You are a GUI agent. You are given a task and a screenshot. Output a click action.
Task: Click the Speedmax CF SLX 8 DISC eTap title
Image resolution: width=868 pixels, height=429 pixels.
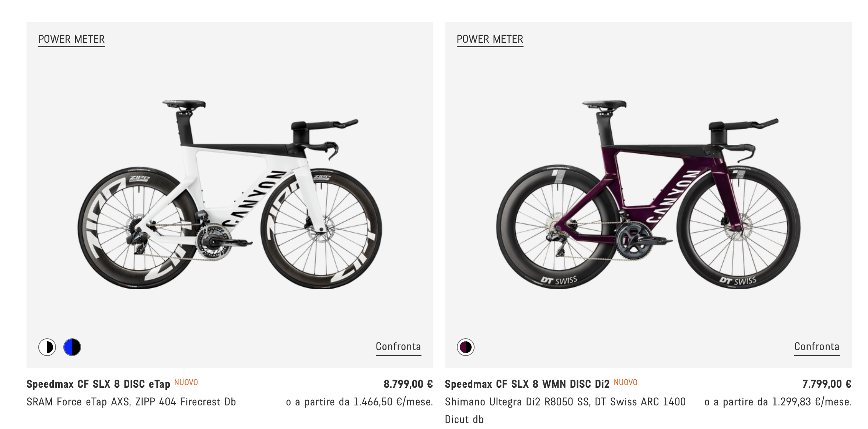coord(98,384)
